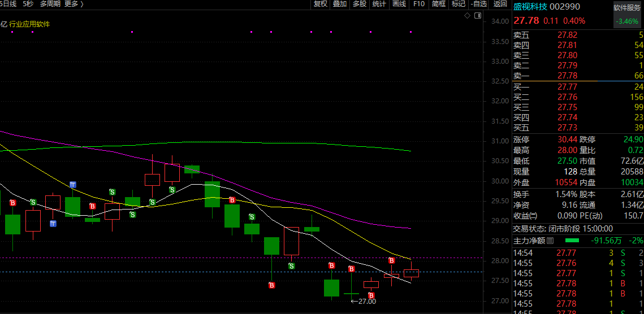644x314 pixels.
Task: Click the 行业应用软件 industry link
Action: [x=29, y=24]
